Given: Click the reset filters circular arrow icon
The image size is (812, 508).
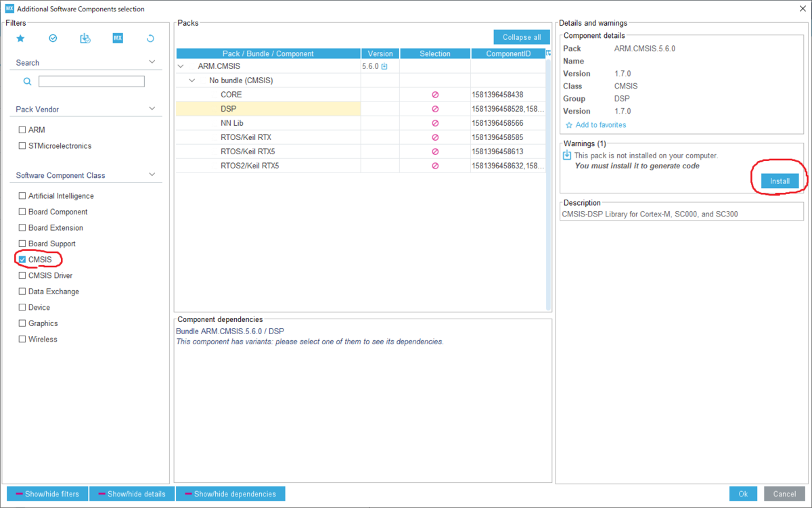Looking at the screenshot, I should [150, 39].
